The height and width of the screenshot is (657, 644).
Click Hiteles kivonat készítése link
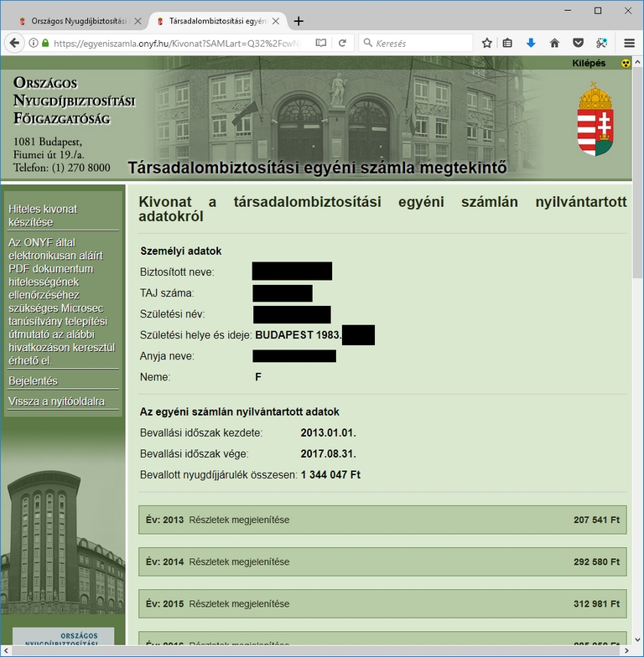point(42,215)
